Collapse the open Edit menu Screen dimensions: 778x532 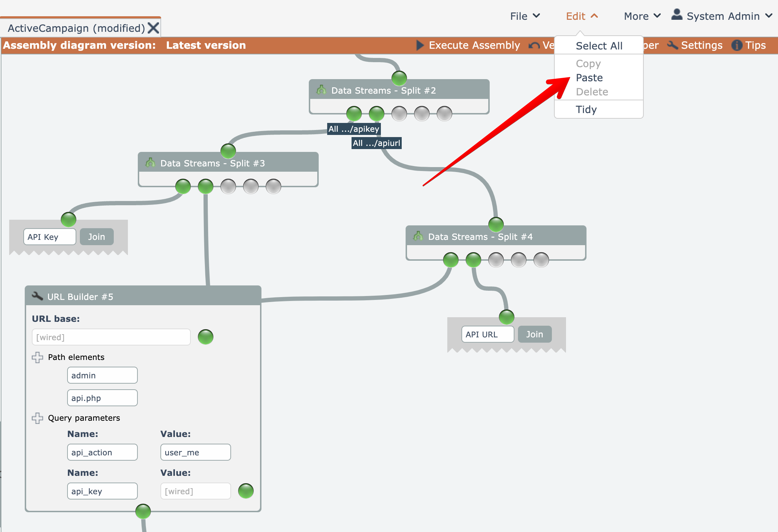582,16
